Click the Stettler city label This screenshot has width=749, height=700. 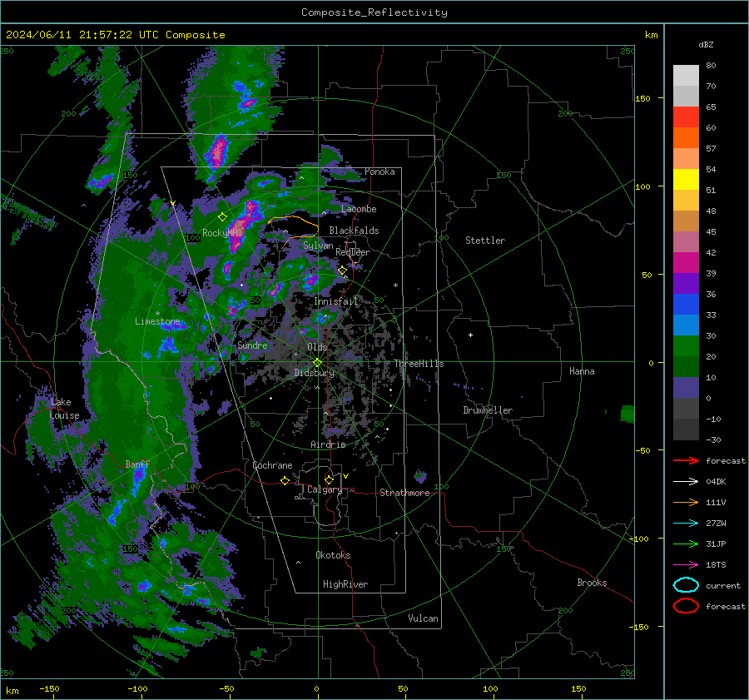pyautogui.click(x=485, y=241)
